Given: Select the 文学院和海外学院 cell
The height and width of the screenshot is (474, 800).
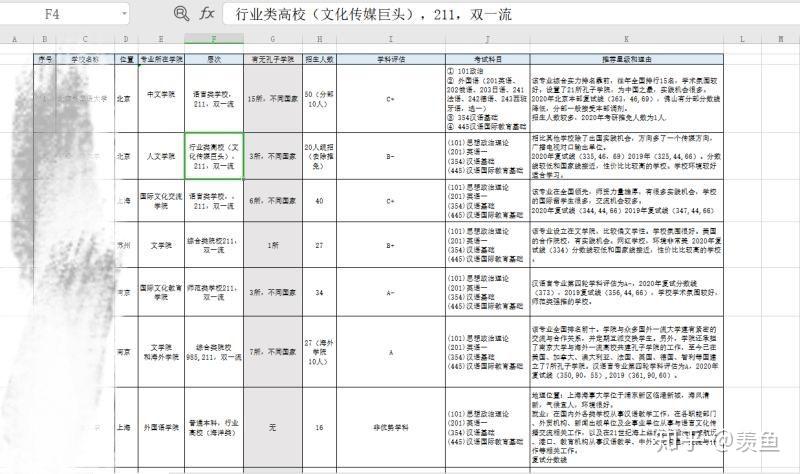Looking at the screenshot, I should click(161, 352).
